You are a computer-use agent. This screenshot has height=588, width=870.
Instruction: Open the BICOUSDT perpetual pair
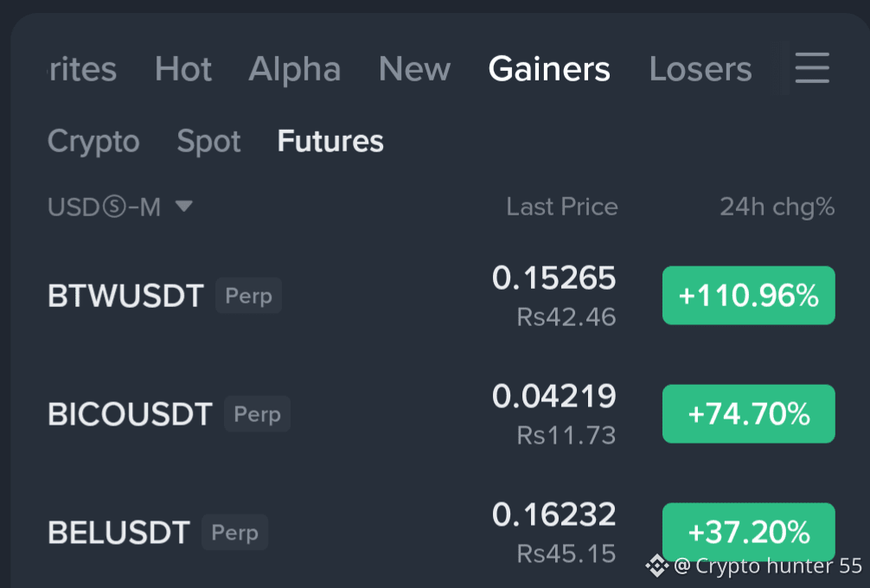441,414
